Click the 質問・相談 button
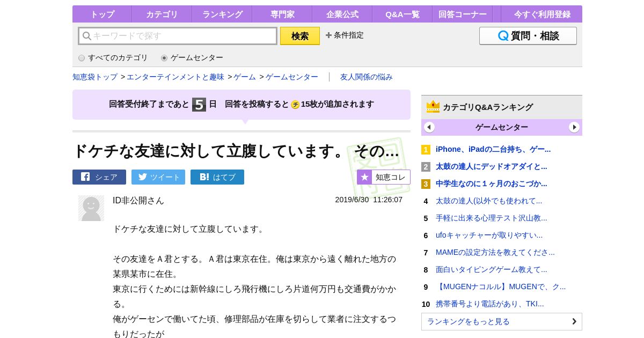 [528, 36]
